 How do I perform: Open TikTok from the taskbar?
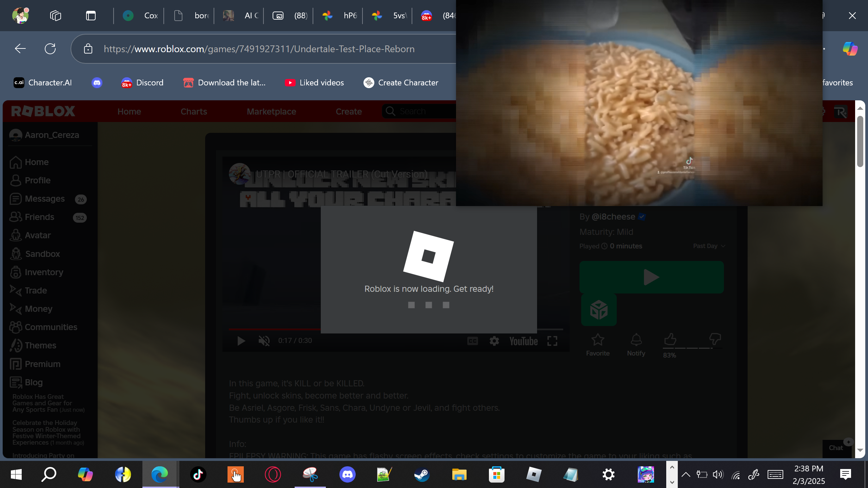point(198,474)
